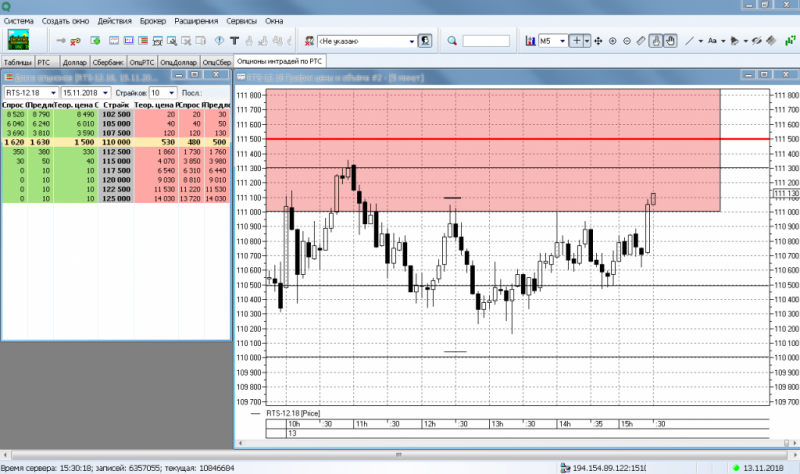Click the key with red cross icon
This screenshot has width=800, height=474.
tap(76, 41)
